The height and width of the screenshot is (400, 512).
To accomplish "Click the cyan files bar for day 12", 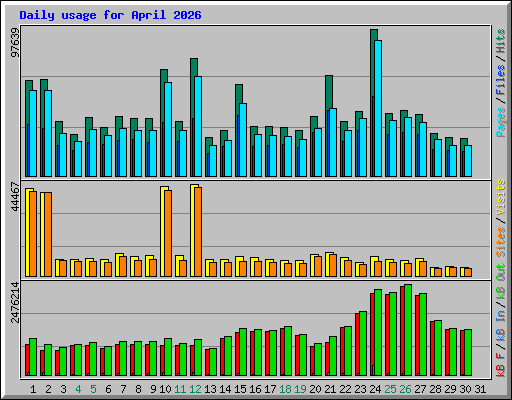I will 198,127.
